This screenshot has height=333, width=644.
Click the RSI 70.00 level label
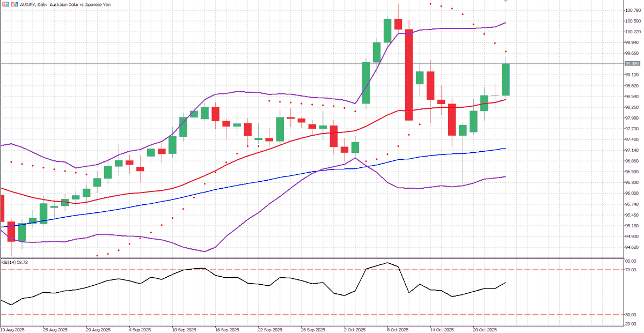tap(631, 270)
